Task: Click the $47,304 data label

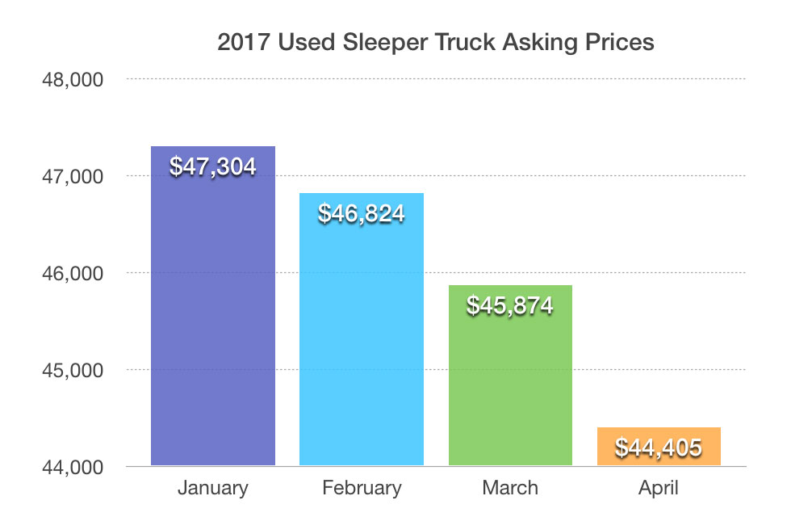Action: pyautogui.click(x=213, y=167)
